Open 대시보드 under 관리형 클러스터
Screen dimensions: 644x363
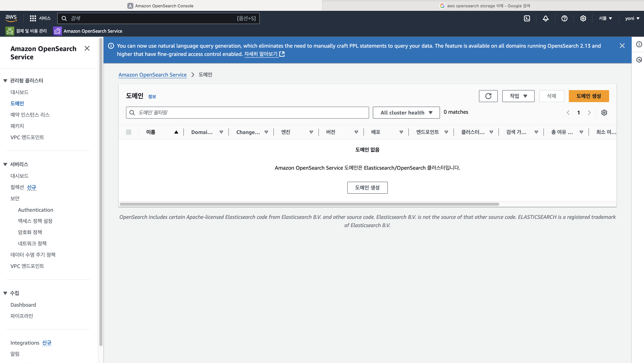click(20, 92)
